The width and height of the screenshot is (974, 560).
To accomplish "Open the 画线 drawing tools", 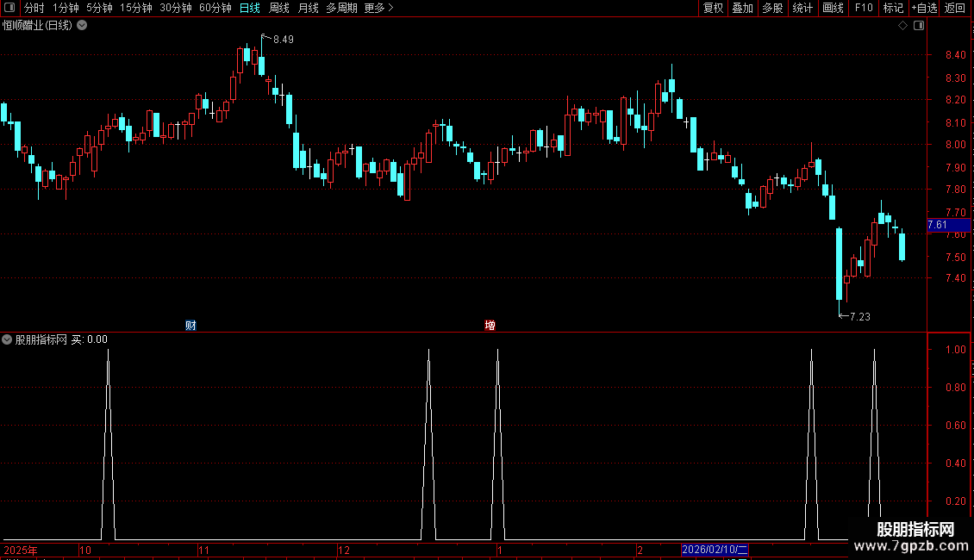I will point(833,8).
